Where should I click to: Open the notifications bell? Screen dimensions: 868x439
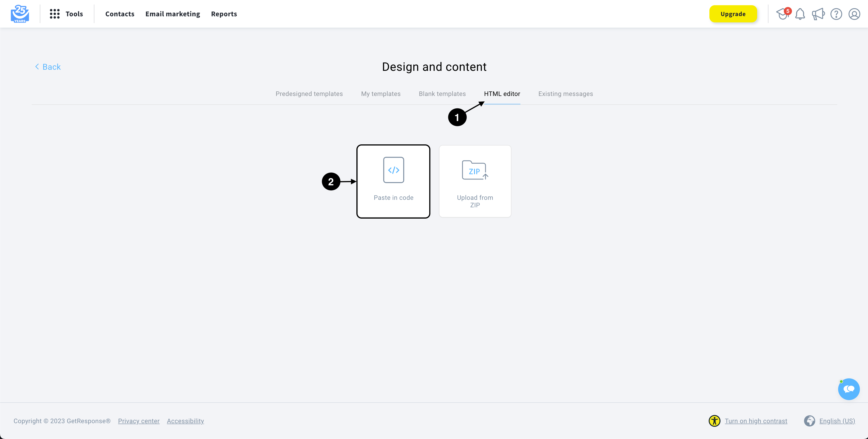[x=800, y=14]
